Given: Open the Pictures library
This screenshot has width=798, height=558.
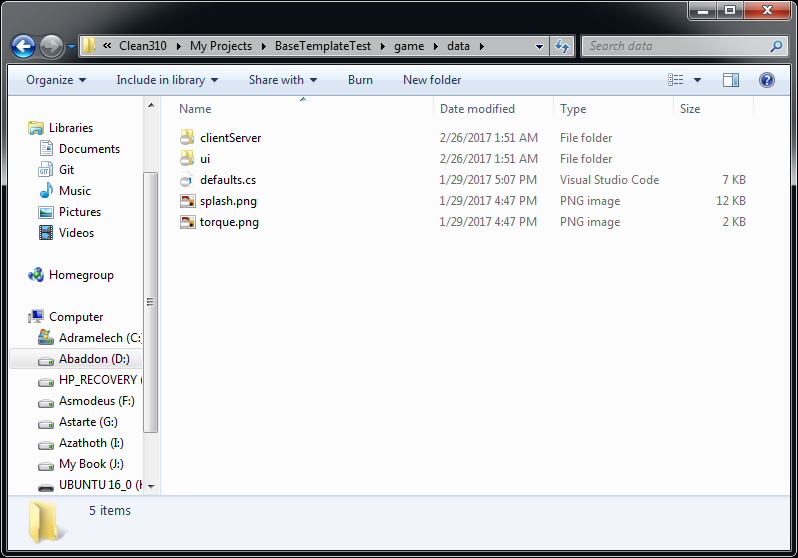Looking at the screenshot, I should [80, 212].
